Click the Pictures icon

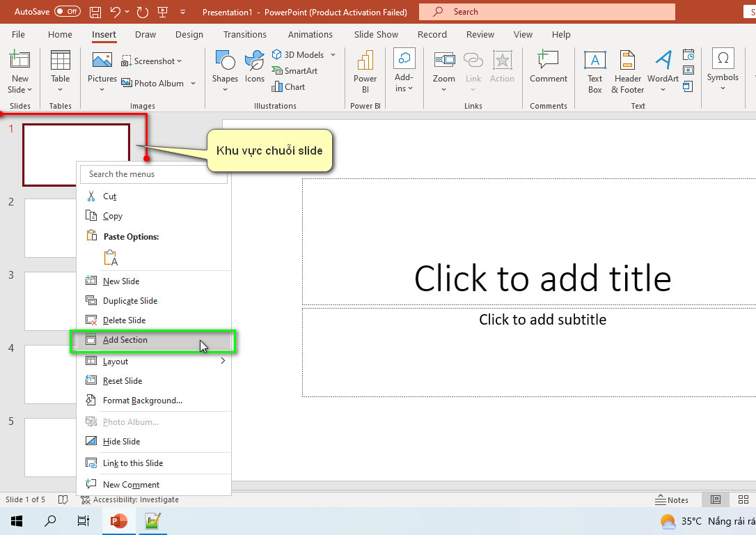102,61
